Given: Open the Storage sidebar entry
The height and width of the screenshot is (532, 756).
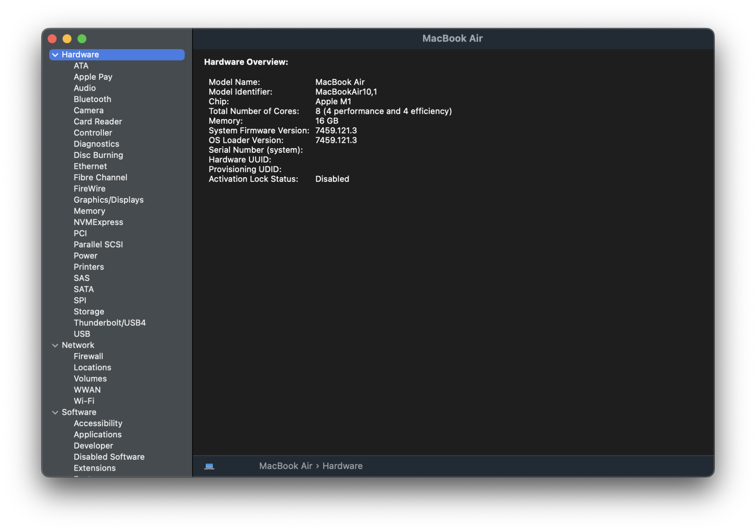Looking at the screenshot, I should coord(89,312).
